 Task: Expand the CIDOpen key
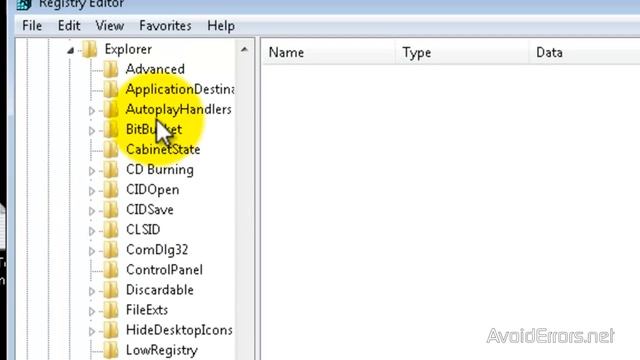(91, 191)
